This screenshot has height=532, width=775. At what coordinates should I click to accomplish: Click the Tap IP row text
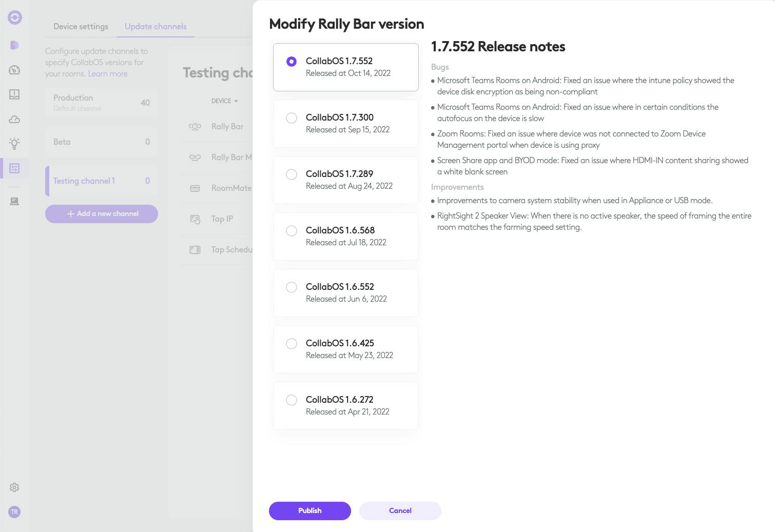point(222,219)
